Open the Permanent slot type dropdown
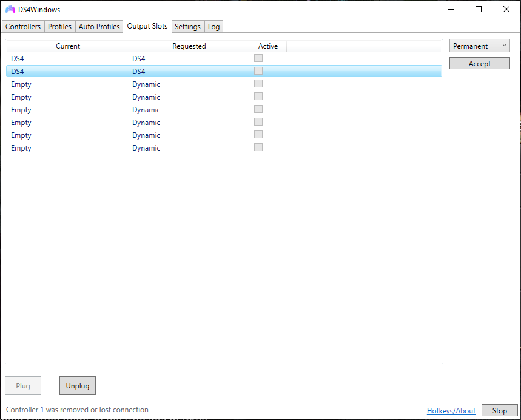This screenshot has height=420, width=521. [x=479, y=46]
